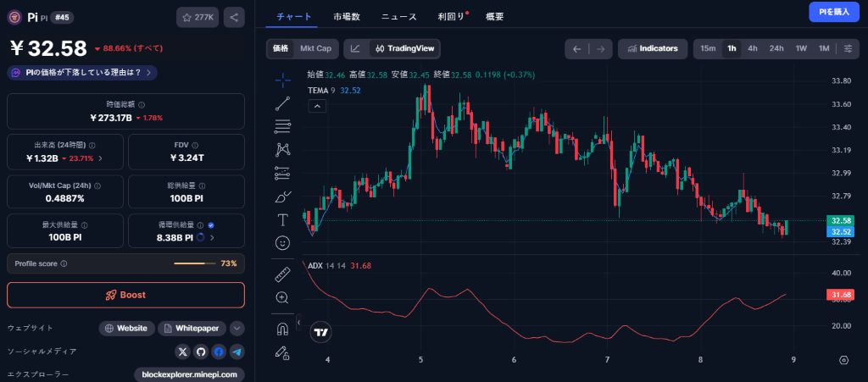Toggle chart to 価格 (price) view
Screen dimensions: 868x382
(280, 48)
